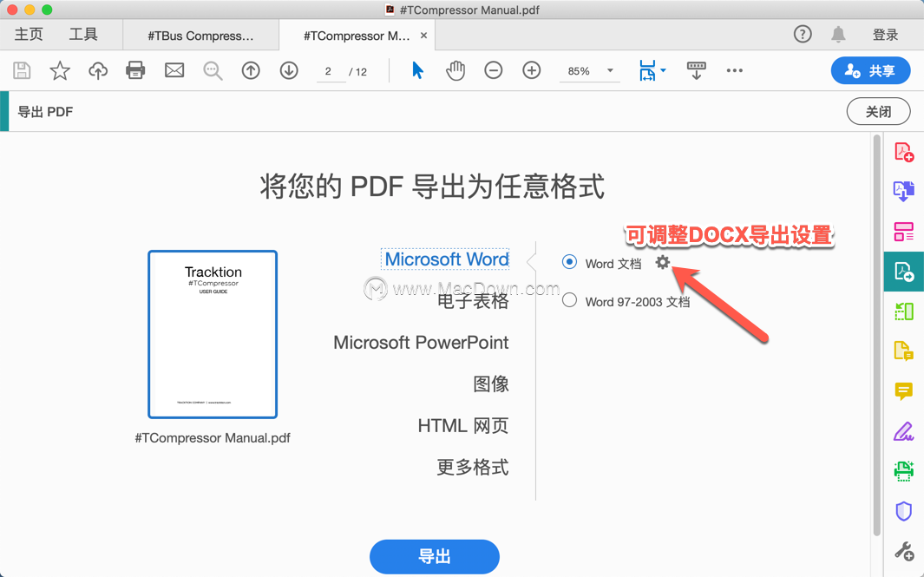Open Scan & OCR sidebar tool
924x577 pixels.
904,470
